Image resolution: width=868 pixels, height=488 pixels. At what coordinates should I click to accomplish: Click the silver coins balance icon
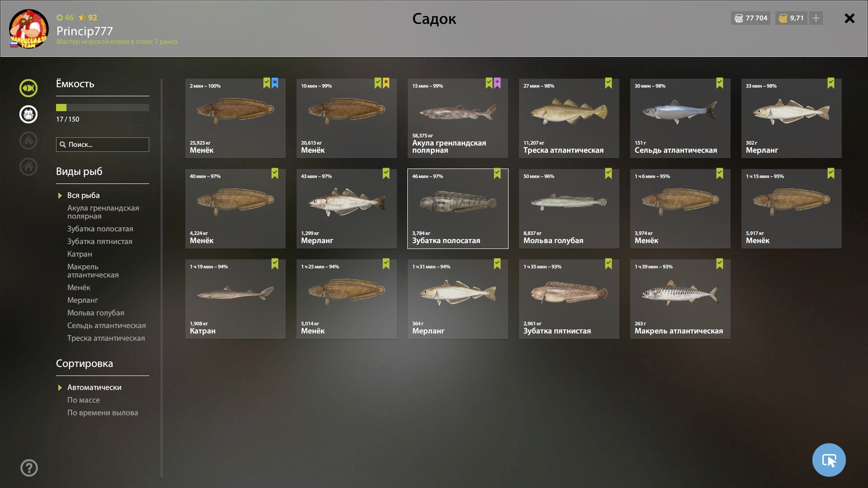(739, 18)
